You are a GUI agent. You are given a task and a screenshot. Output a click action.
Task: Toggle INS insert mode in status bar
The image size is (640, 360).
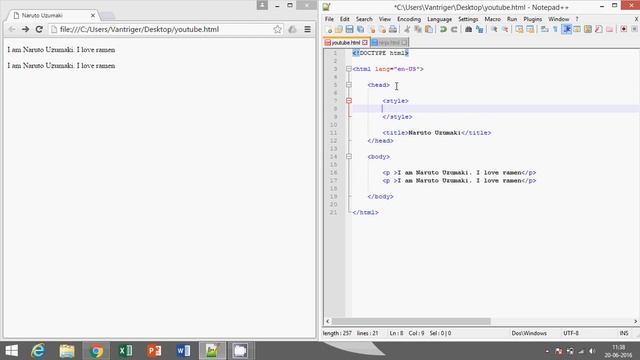pyautogui.click(x=624, y=333)
